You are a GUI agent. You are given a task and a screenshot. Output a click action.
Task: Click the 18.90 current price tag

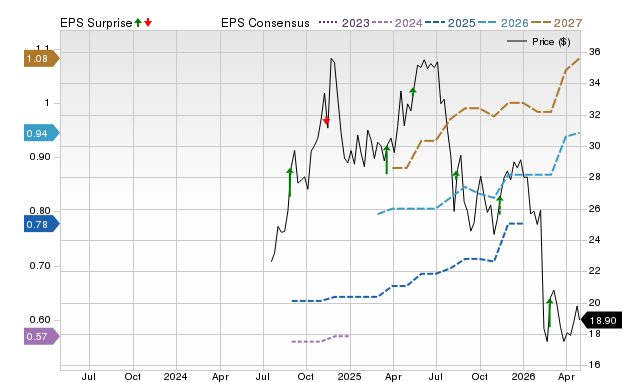point(602,321)
